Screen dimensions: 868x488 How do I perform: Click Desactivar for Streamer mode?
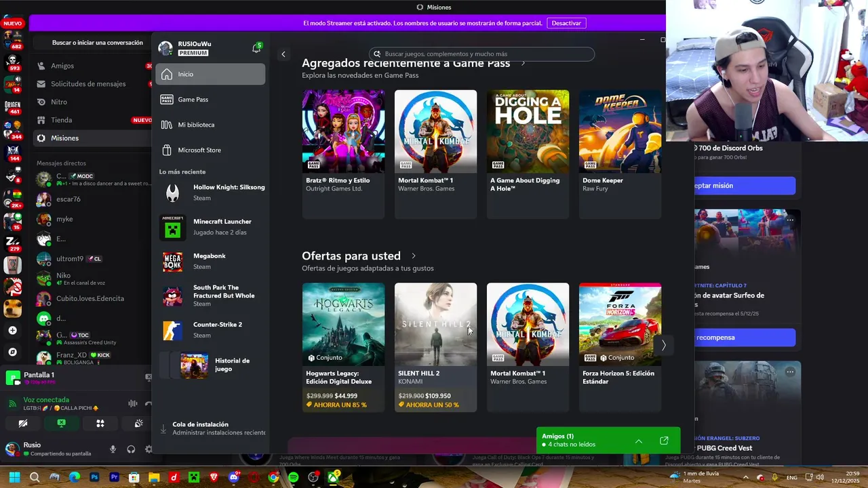[x=566, y=23]
